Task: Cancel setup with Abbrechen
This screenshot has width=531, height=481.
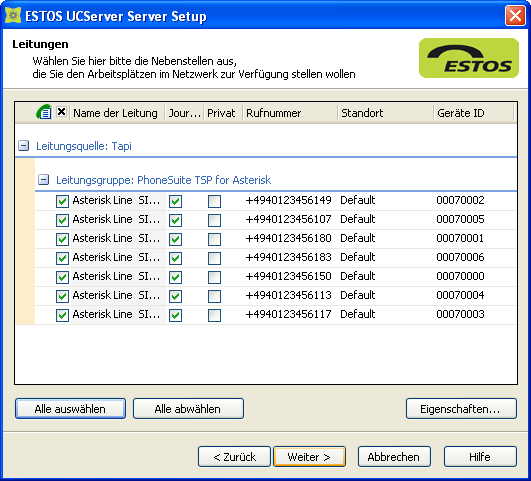Action: (394, 457)
